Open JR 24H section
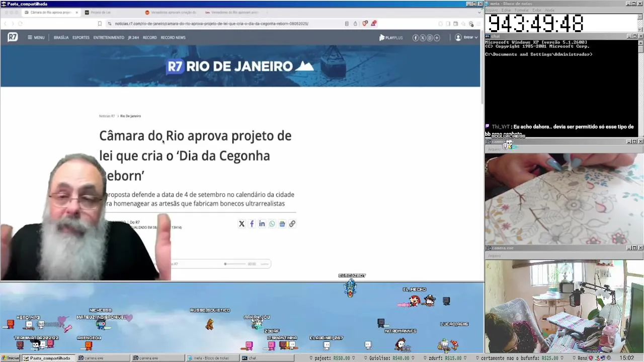Image resolution: width=644 pixels, height=362 pixels. (x=133, y=38)
